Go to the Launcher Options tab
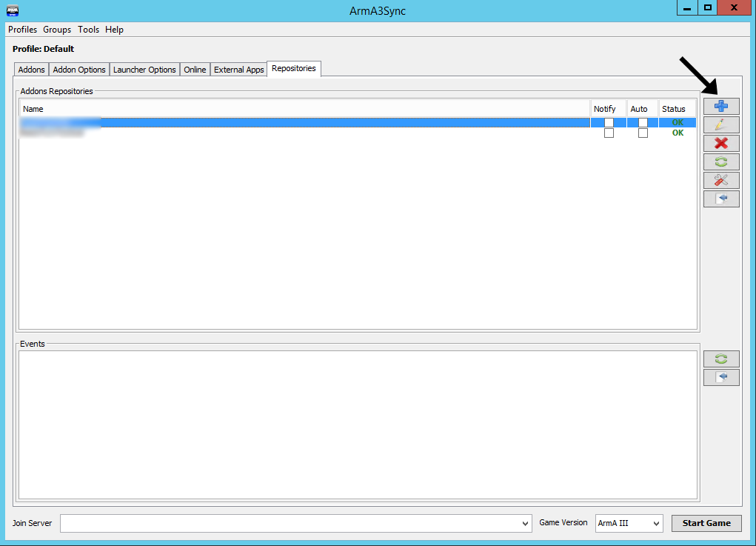The image size is (756, 546). click(144, 70)
